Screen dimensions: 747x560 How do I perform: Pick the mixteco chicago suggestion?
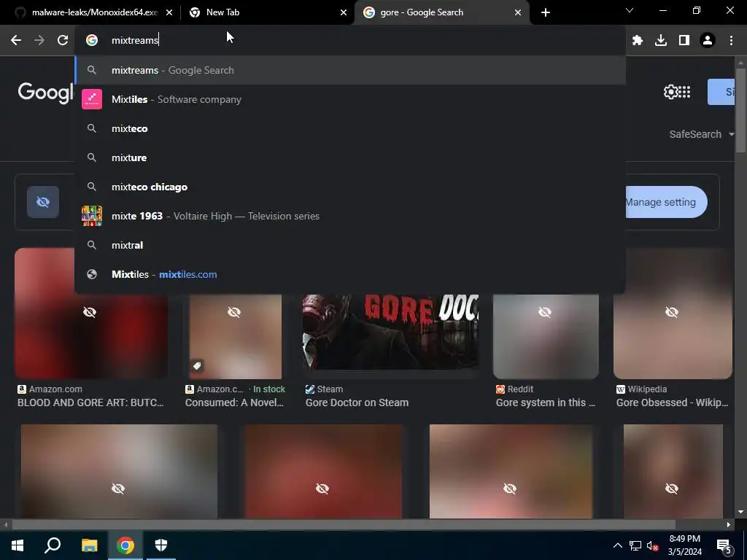(x=350, y=187)
